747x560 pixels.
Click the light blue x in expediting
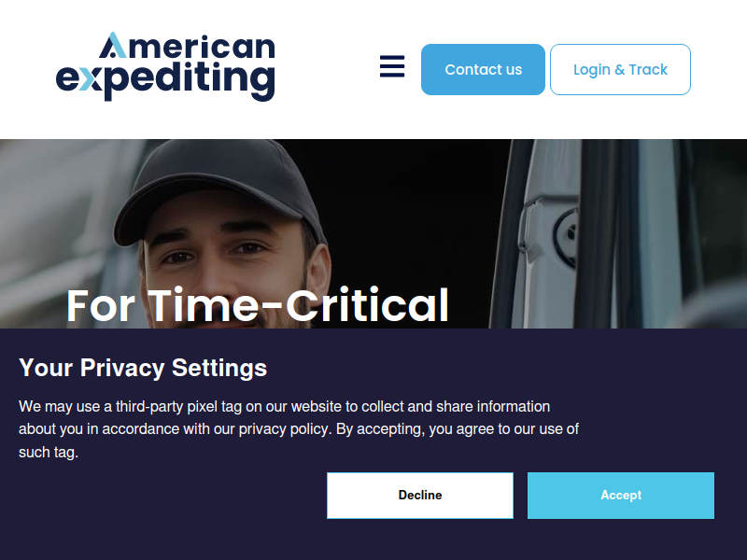tap(91, 78)
